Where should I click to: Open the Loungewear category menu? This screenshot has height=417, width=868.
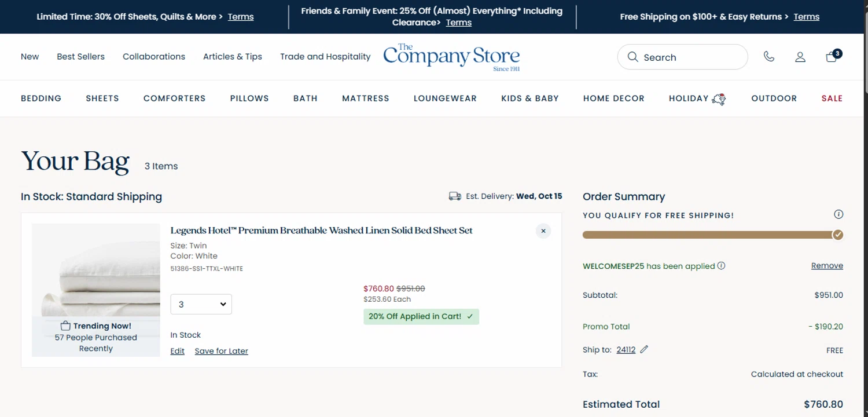point(445,98)
